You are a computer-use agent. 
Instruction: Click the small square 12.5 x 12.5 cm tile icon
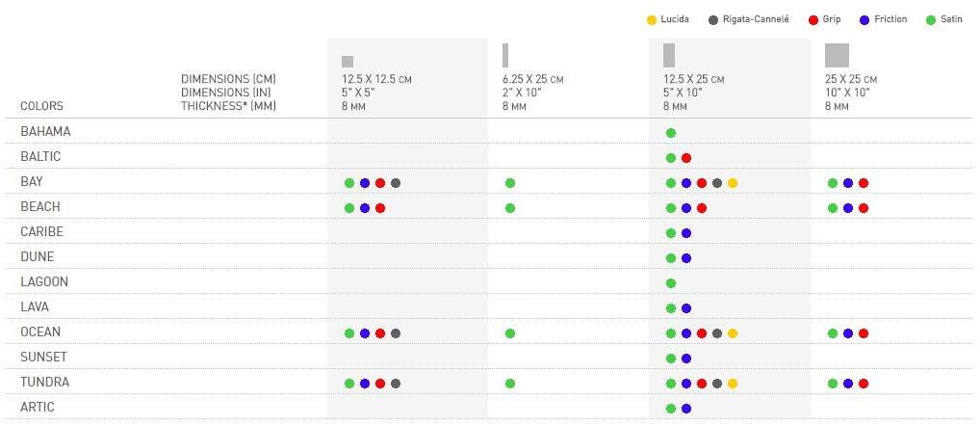coord(348,62)
